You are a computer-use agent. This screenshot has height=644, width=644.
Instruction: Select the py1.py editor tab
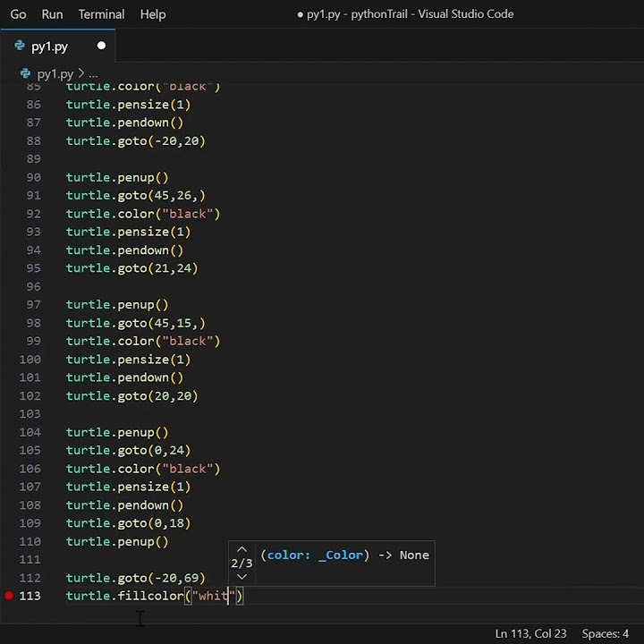pyautogui.click(x=58, y=46)
